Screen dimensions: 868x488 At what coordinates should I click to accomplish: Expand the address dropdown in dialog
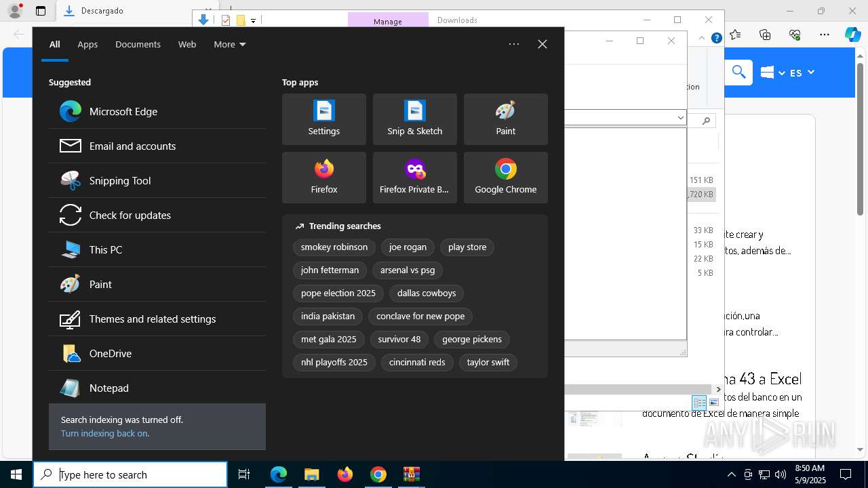(x=680, y=118)
